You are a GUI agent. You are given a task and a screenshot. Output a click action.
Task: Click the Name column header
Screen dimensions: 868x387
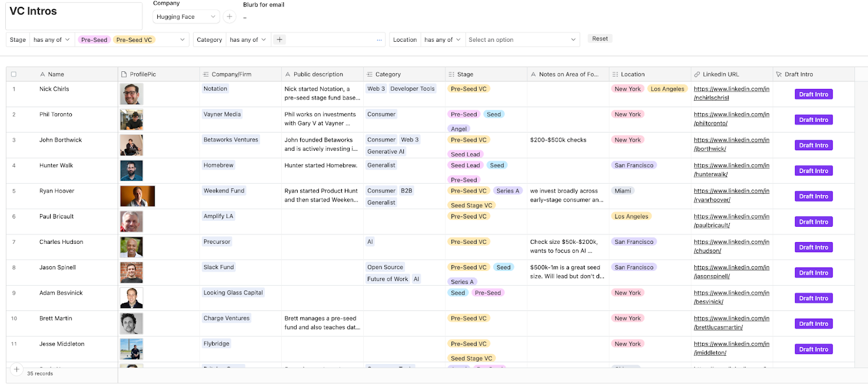pyautogui.click(x=56, y=75)
